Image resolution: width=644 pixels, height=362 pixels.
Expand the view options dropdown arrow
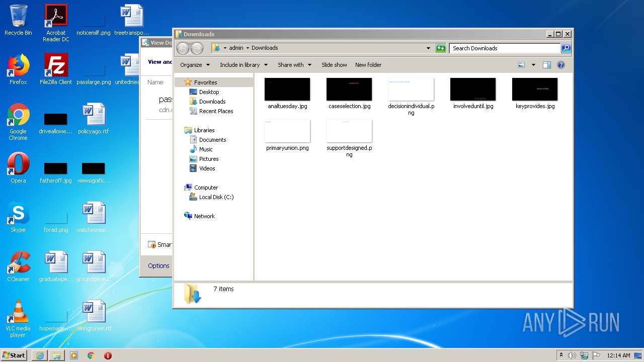click(533, 65)
